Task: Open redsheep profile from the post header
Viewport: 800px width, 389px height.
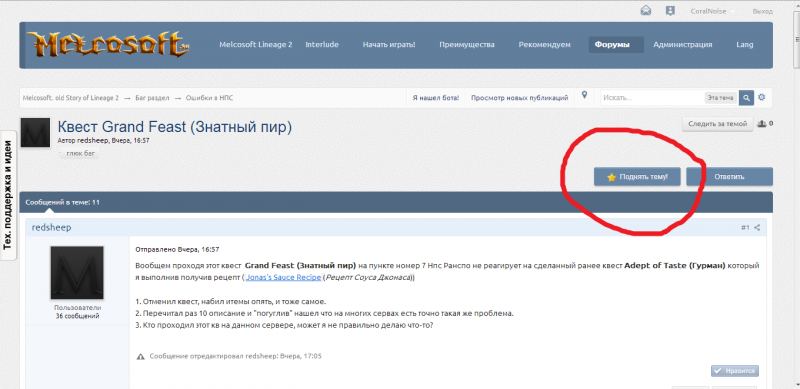Action: pos(52,228)
